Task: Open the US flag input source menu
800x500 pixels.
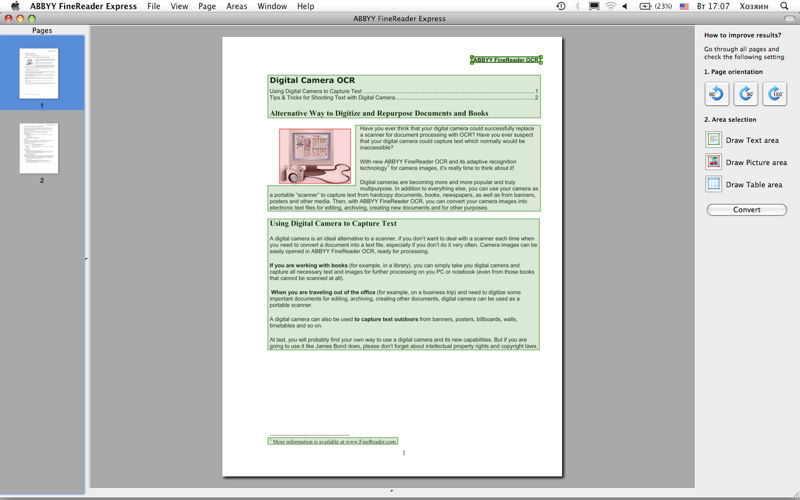Action: pyautogui.click(x=684, y=6)
